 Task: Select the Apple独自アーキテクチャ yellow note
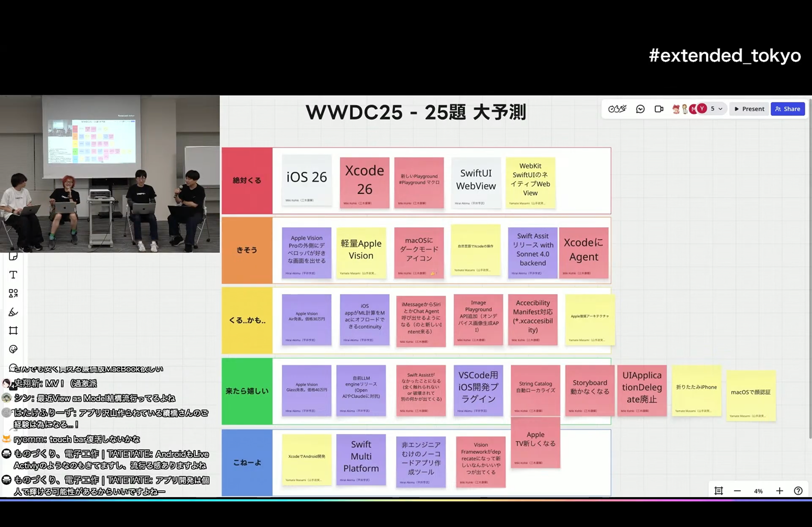pos(590,320)
